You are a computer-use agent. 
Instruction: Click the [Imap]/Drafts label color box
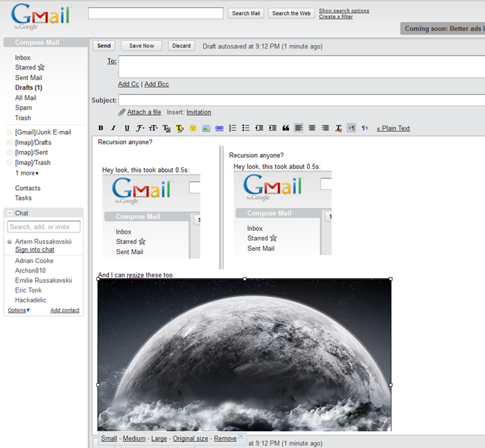click(10, 142)
